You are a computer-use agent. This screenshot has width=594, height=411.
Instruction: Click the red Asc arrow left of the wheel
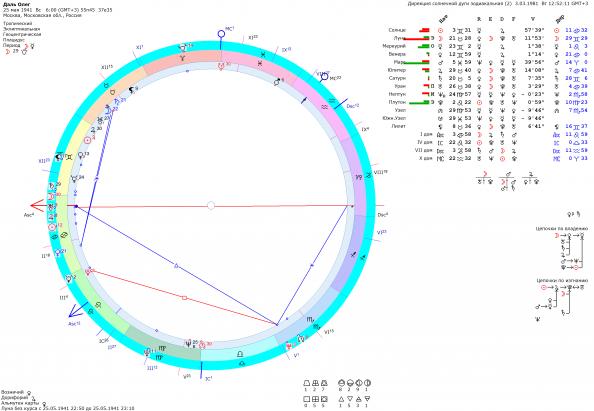37,206
